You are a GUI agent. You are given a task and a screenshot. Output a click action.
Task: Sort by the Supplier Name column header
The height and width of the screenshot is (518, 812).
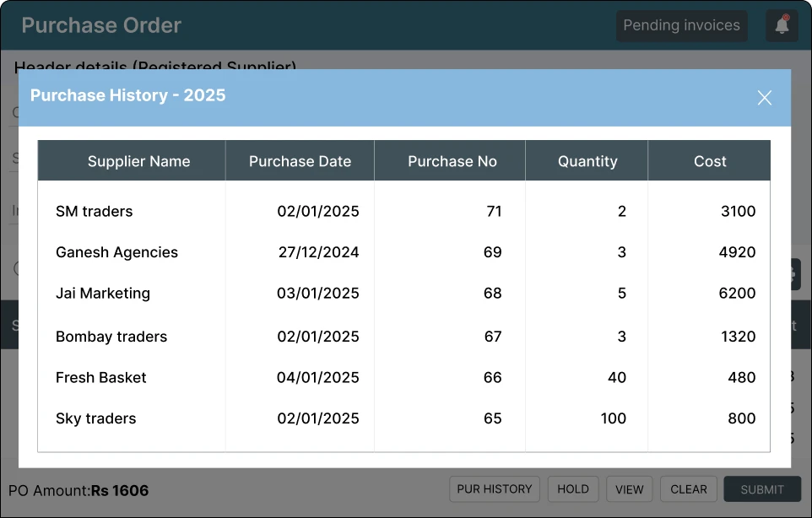[138, 160]
